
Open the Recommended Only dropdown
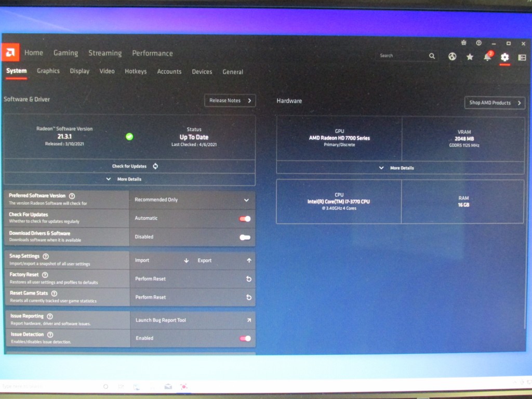(x=192, y=200)
